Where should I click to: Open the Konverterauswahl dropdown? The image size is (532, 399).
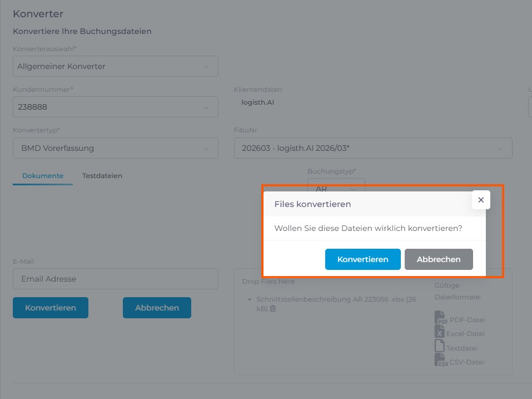(115, 66)
